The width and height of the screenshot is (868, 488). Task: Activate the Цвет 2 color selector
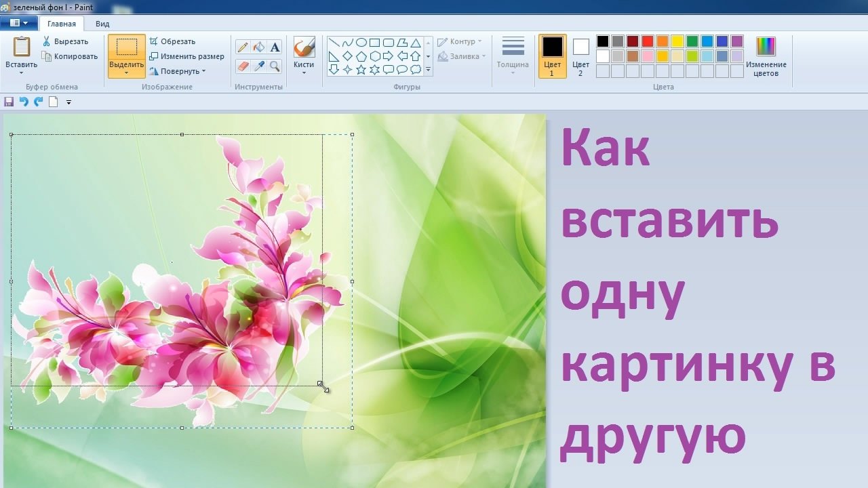(x=580, y=56)
